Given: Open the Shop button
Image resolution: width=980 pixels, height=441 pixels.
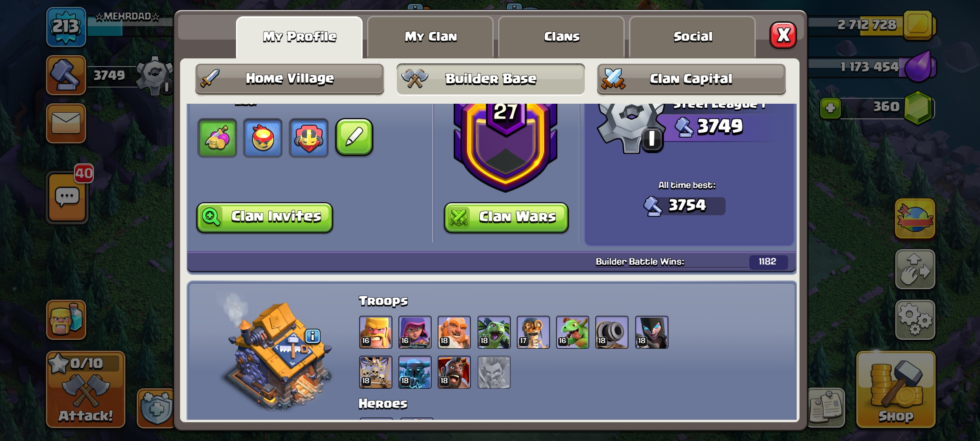Looking at the screenshot, I should [896, 390].
